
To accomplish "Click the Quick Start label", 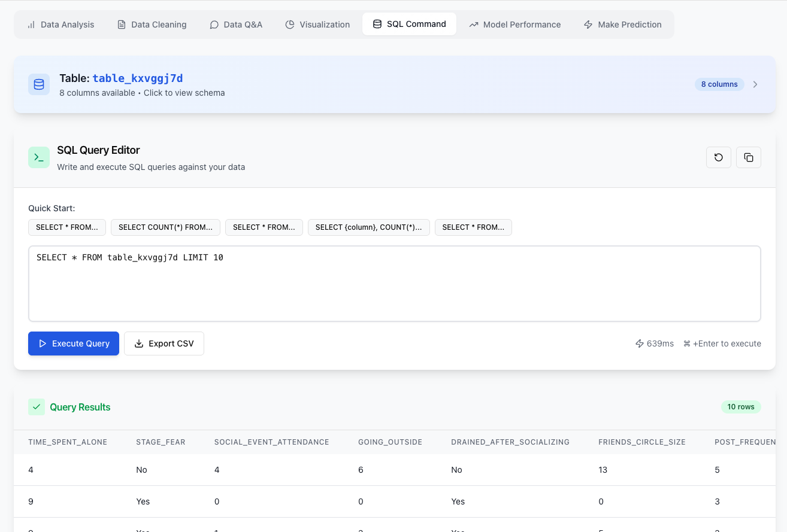I will pos(52,208).
